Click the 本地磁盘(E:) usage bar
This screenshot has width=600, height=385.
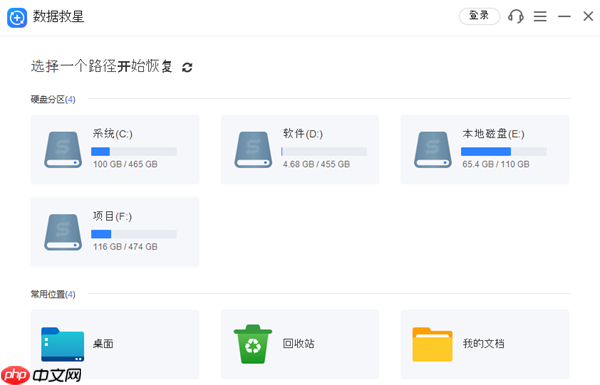[x=504, y=152]
